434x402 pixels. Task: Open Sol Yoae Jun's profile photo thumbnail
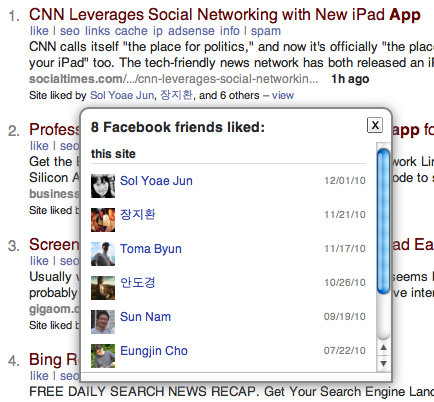103,186
